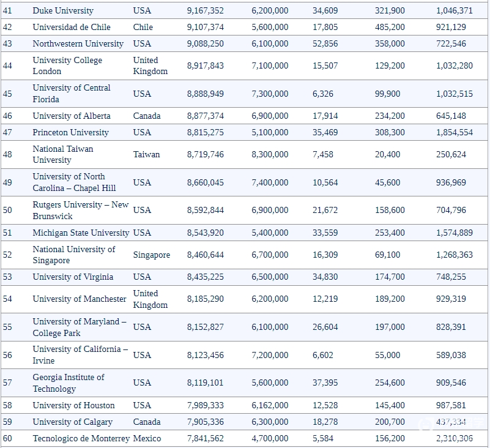The width and height of the screenshot is (490, 448).
Task: Click University of Central Florida
Action: [x=72, y=93]
